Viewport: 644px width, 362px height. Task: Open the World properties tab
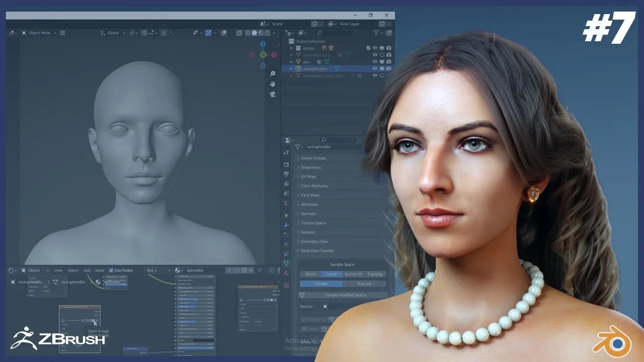286,204
